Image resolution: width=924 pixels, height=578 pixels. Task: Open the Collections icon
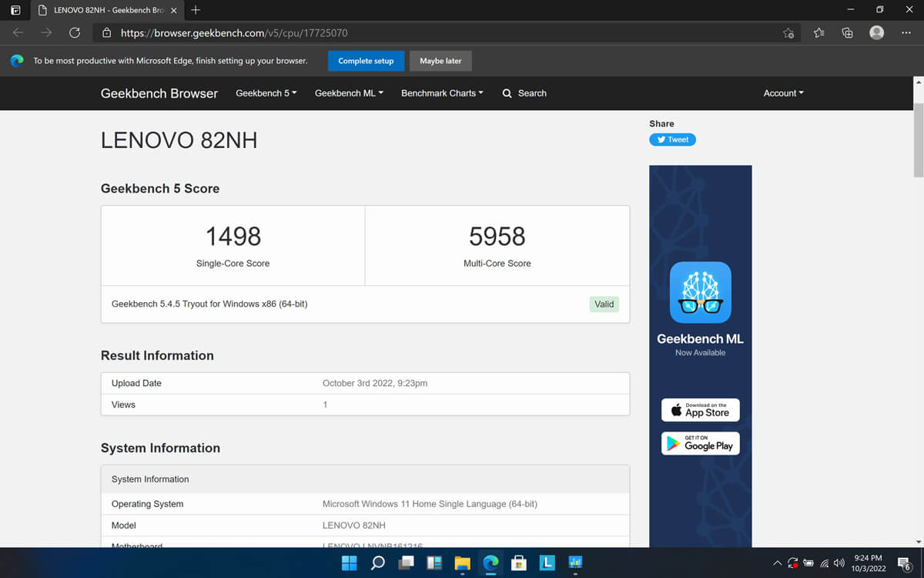coord(847,33)
